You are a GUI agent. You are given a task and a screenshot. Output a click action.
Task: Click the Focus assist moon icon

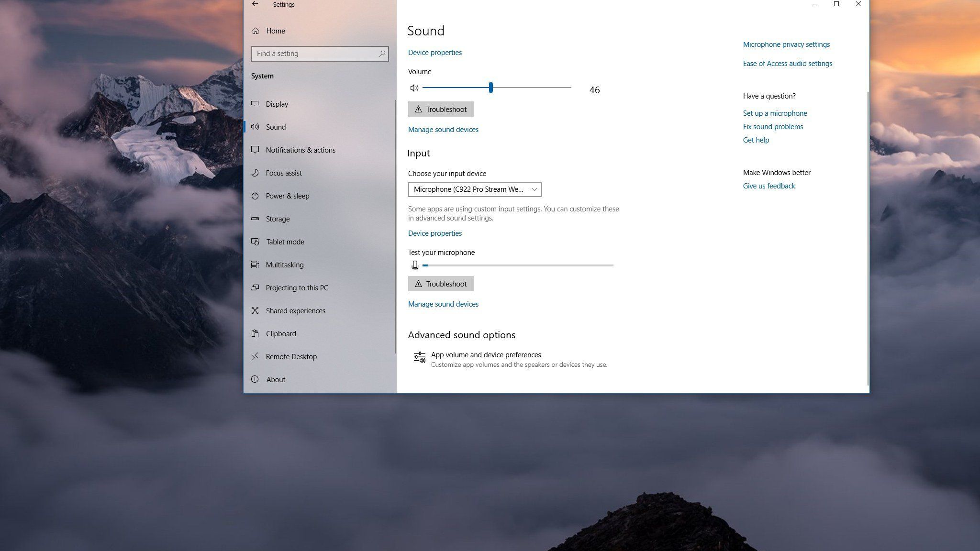pos(255,173)
